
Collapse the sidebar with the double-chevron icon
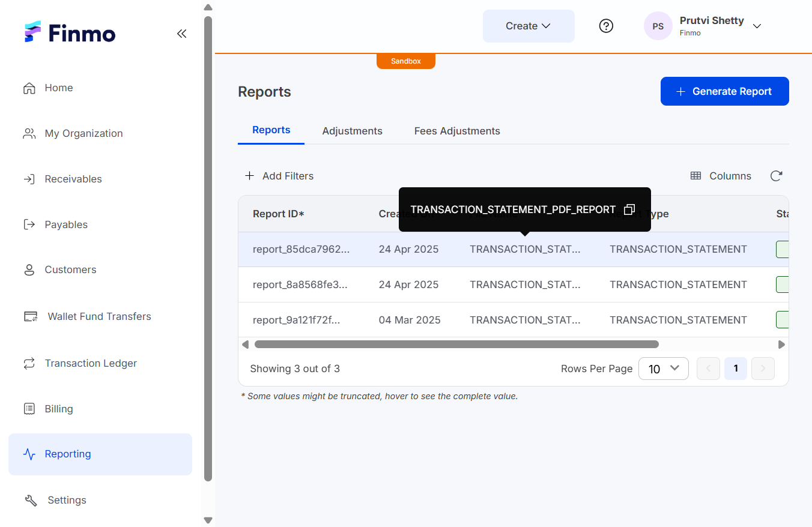181,34
